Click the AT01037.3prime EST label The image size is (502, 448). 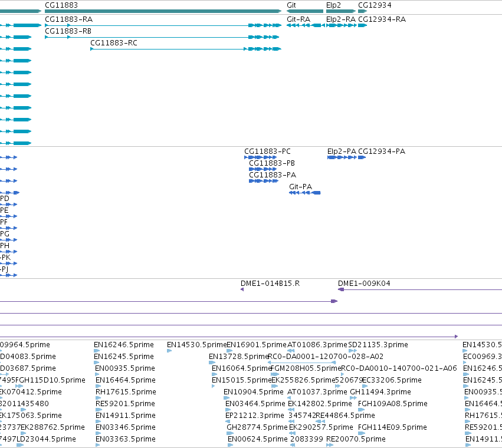pos(317,392)
